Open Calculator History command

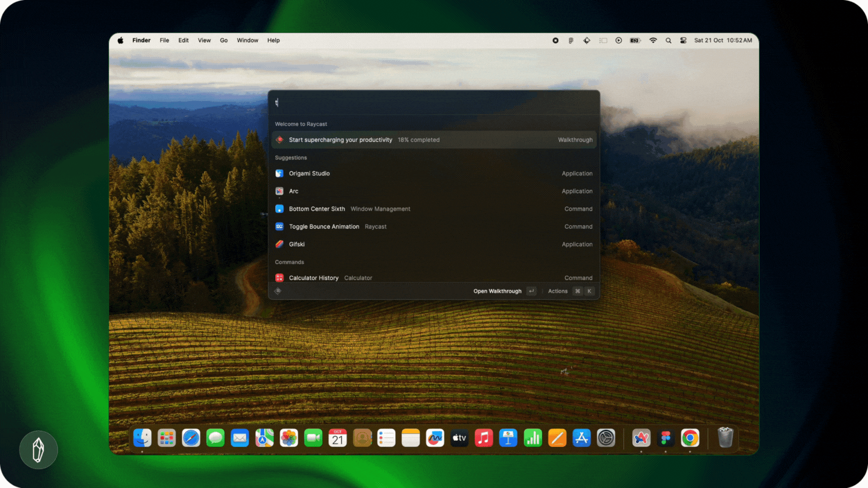coord(434,277)
